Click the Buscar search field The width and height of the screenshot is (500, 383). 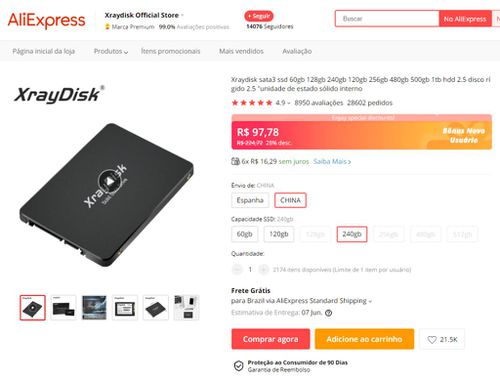tap(387, 19)
